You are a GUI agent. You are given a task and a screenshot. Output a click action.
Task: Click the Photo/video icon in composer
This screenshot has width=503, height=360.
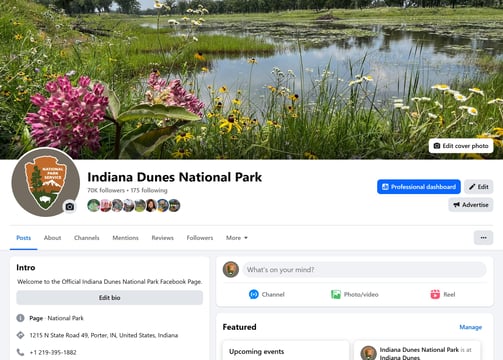point(336,294)
